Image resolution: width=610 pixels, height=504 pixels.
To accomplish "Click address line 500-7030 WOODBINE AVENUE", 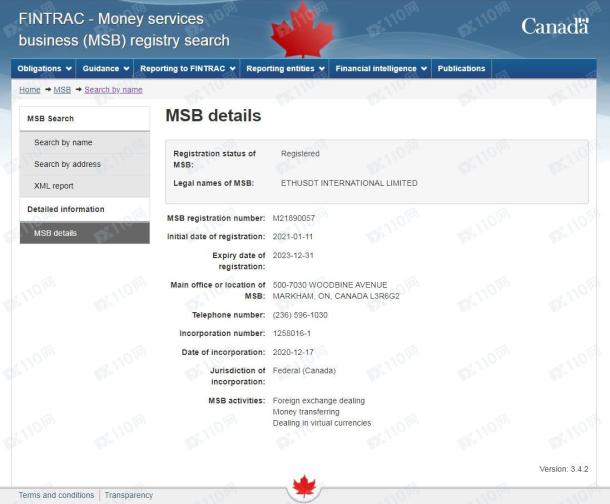I will (x=330, y=285).
